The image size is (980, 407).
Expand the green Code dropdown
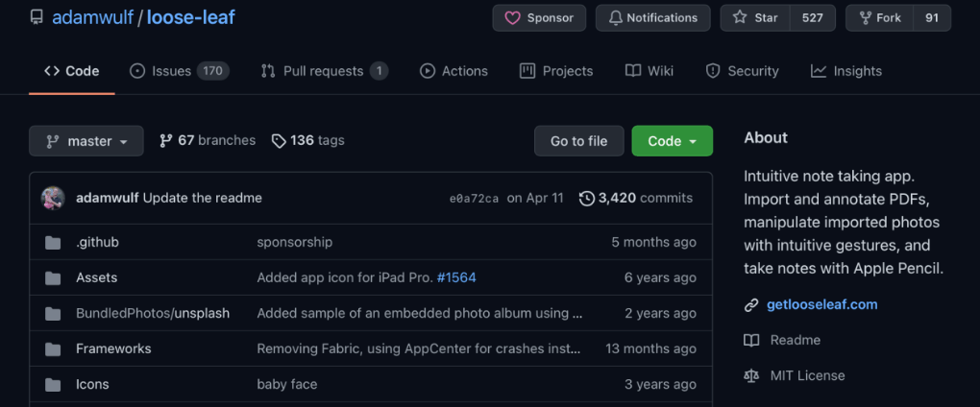tap(672, 141)
